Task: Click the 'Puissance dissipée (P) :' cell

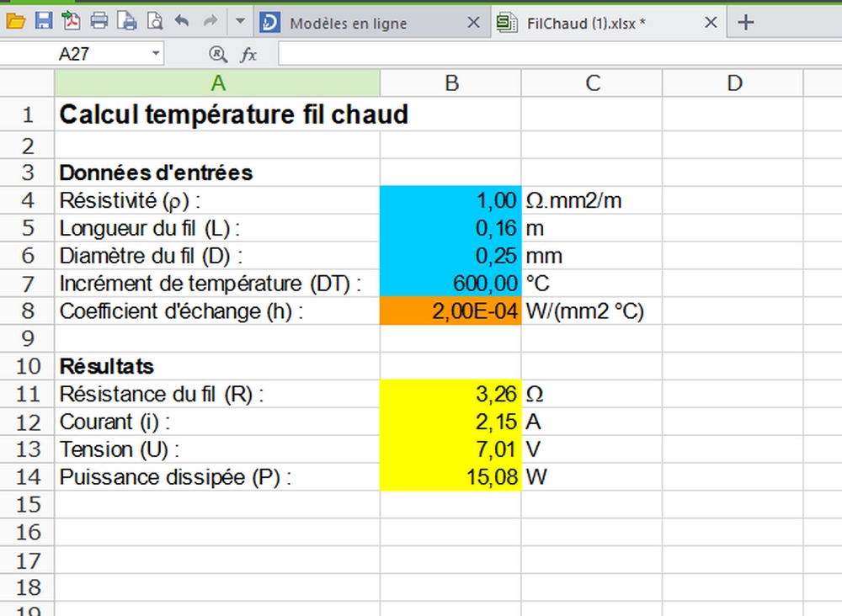Action: click(x=217, y=477)
